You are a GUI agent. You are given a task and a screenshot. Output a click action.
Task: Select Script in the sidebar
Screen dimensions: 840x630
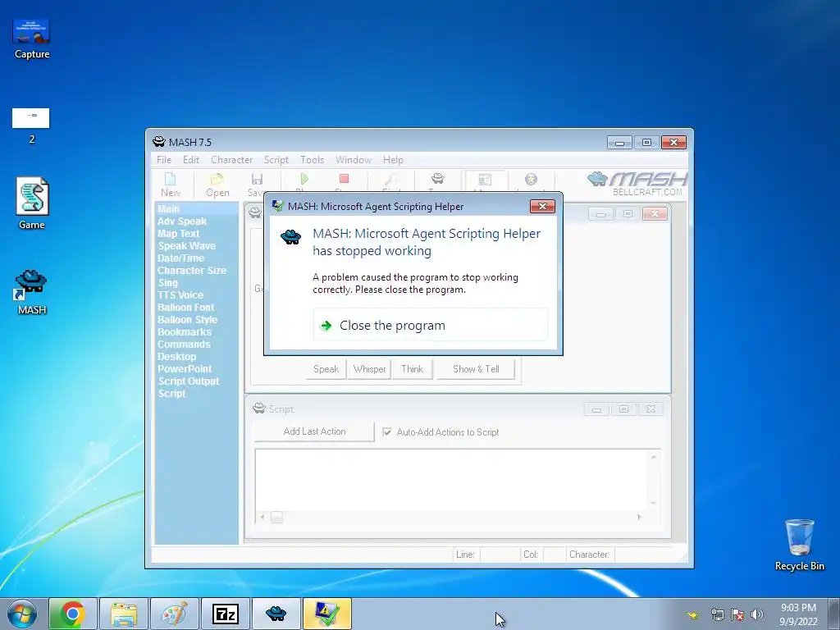[x=171, y=394]
